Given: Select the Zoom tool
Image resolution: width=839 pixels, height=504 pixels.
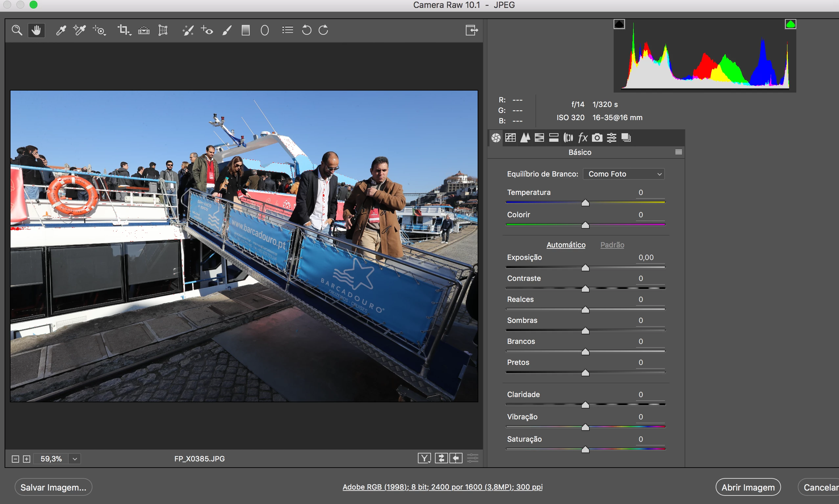Looking at the screenshot, I should 17,31.
